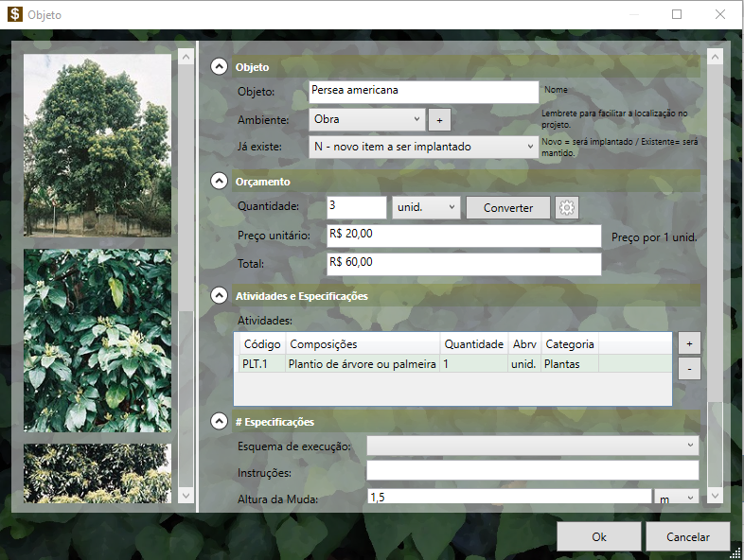Add an activity with the plus button

click(689, 343)
